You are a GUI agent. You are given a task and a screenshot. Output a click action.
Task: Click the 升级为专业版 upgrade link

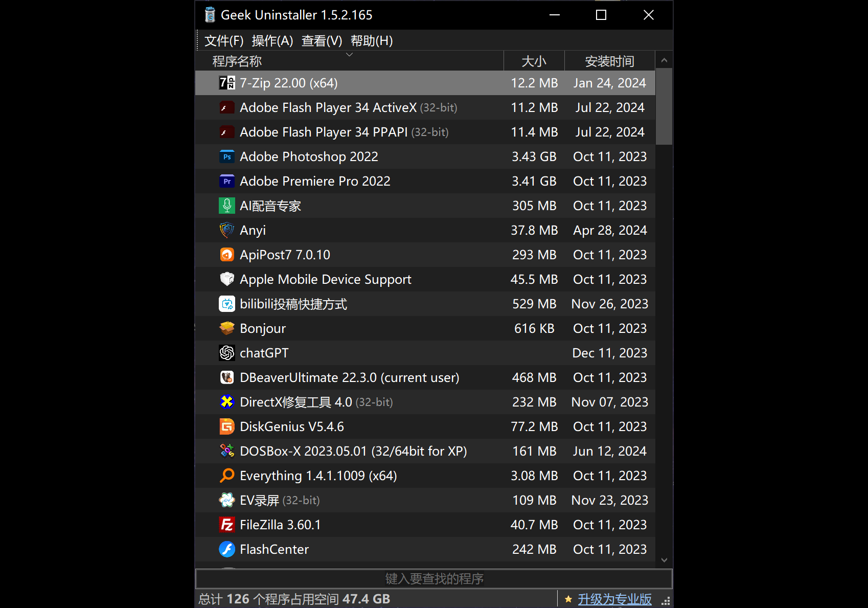(614, 599)
